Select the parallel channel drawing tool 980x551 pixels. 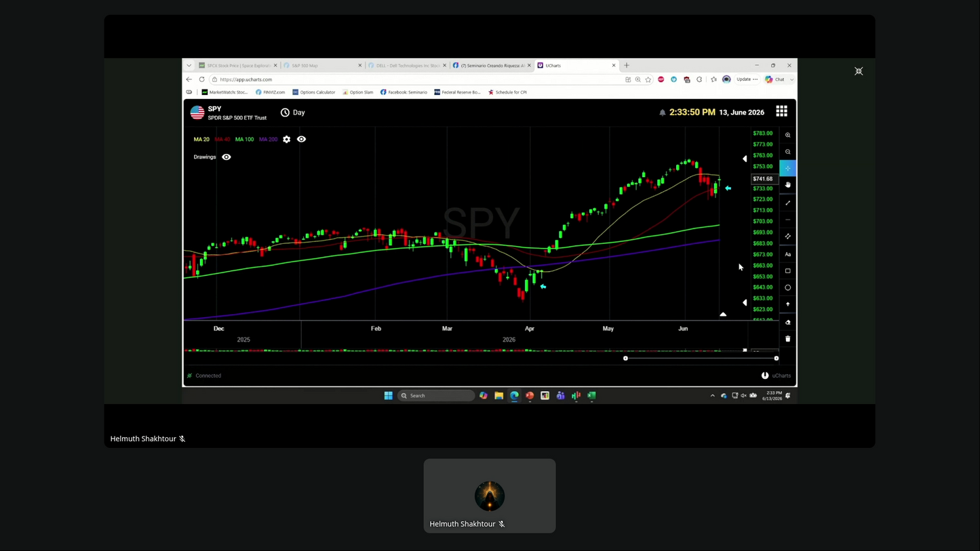pos(787,237)
